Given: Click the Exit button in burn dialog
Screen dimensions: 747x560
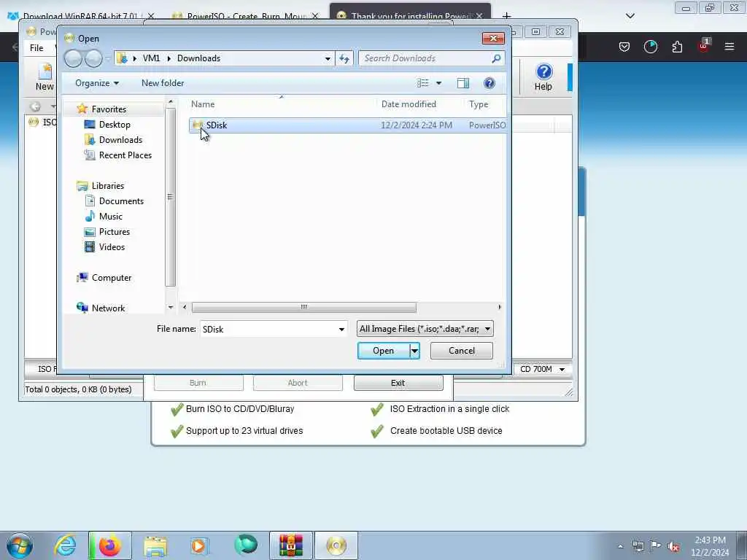Looking at the screenshot, I should 398,383.
